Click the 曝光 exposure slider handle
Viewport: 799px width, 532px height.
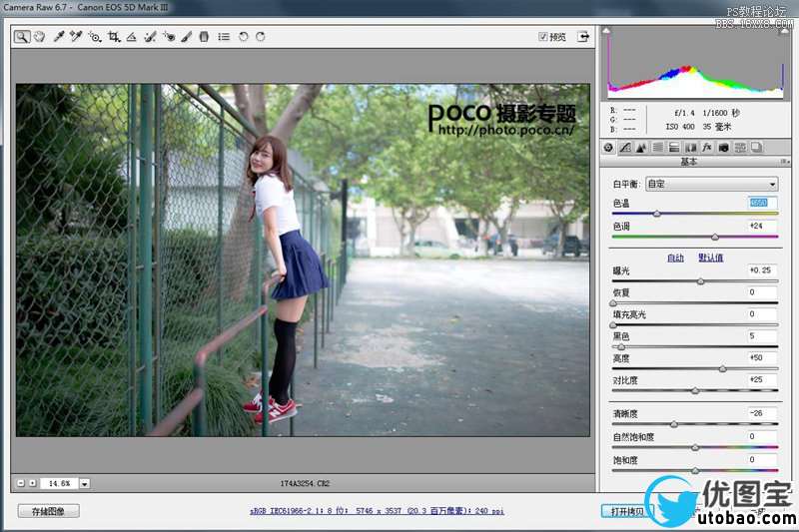coord(701,281)
